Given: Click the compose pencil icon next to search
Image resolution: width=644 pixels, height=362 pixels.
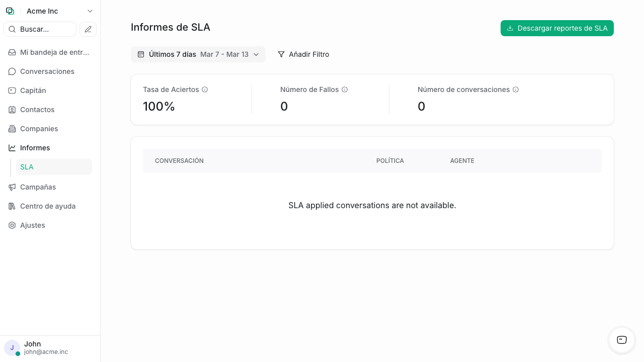Looking at the screenshot, I should (x=88, y=29).
